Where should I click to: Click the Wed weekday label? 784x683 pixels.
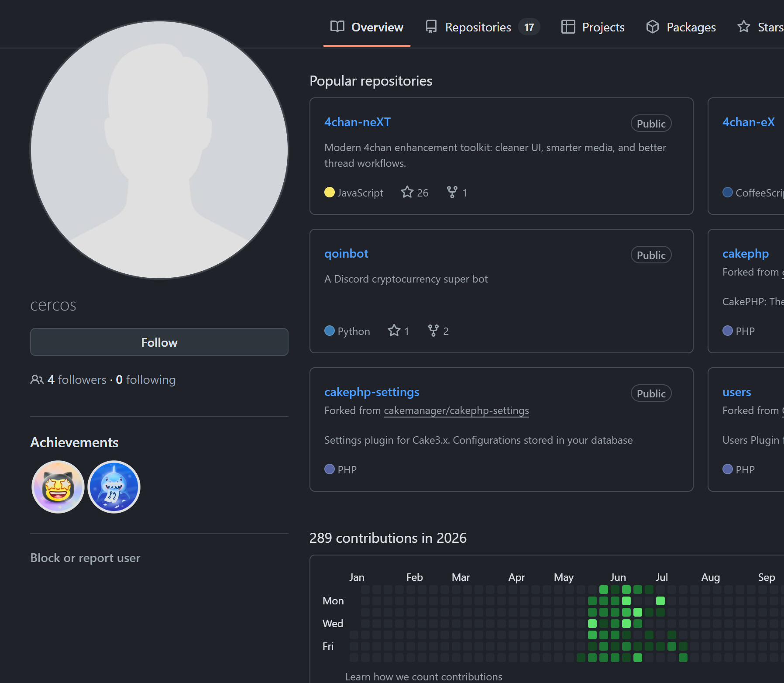333,624
